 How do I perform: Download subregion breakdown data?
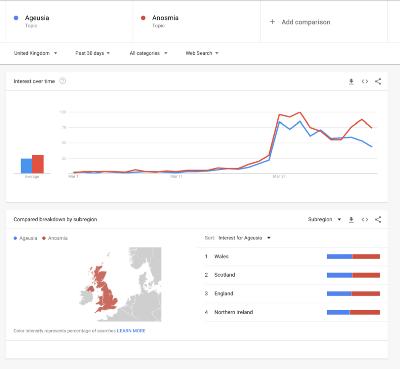point(351,219)
